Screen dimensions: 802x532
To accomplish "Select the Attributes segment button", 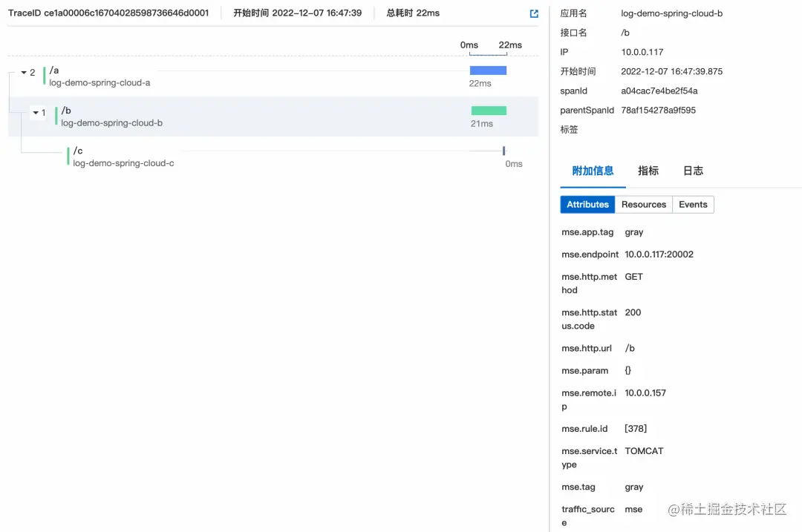I will pos(587,205).
